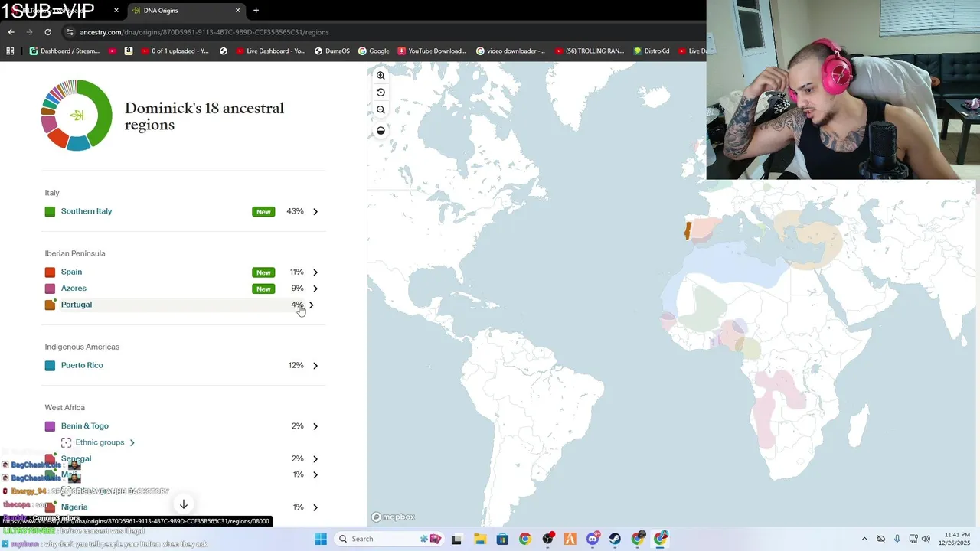980x551 pixels.
Task: Click the highlighted Portugal region on the map
Action: coord(688,230)
